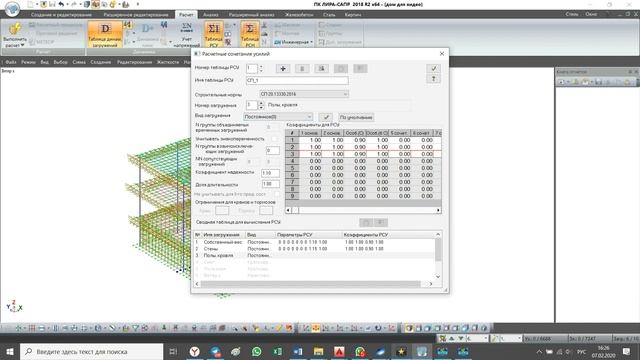Screen dimensions: 640x360
Task: Click Коэффициент надежности input field
Action: (x=270, y=173)
